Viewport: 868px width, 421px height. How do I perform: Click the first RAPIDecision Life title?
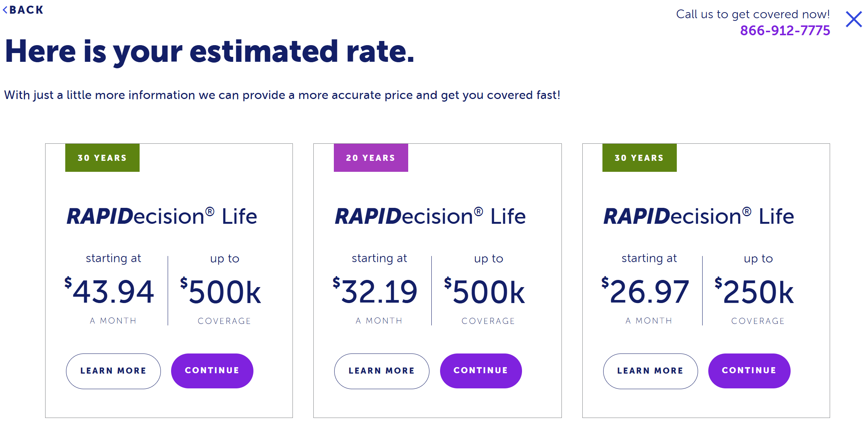[162, 215]
